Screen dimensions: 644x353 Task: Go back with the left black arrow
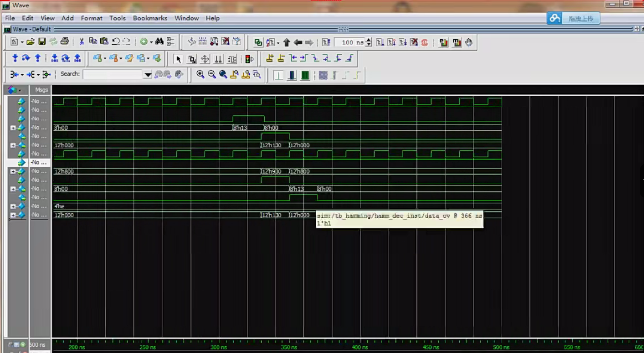click(x=298, y=43)
